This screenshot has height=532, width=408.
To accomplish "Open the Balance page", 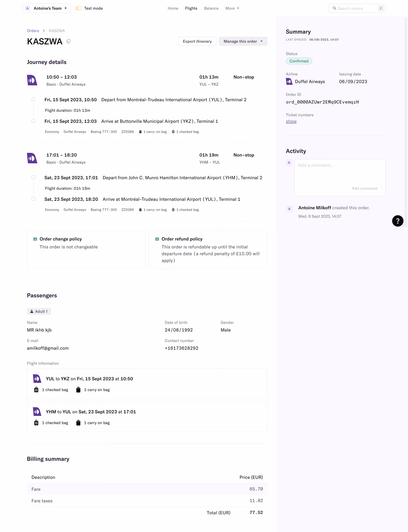I will click(x=211, y=8).
